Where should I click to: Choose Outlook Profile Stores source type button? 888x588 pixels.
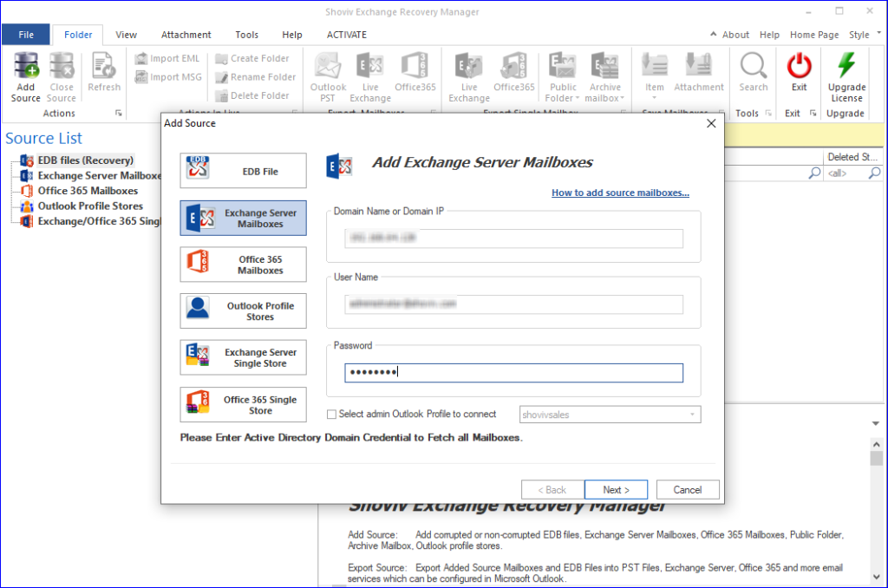(x=243, y=311)
